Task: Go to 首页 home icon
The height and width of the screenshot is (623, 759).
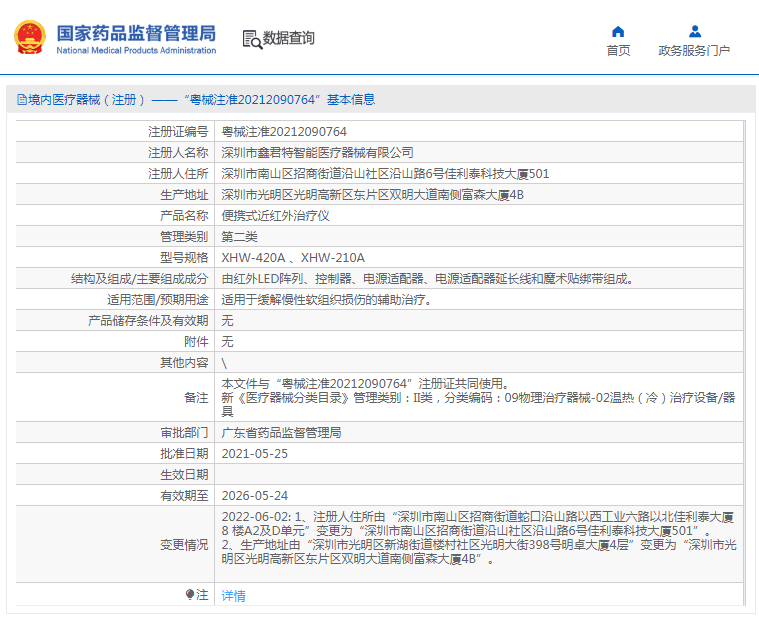Action: [618, 32]
